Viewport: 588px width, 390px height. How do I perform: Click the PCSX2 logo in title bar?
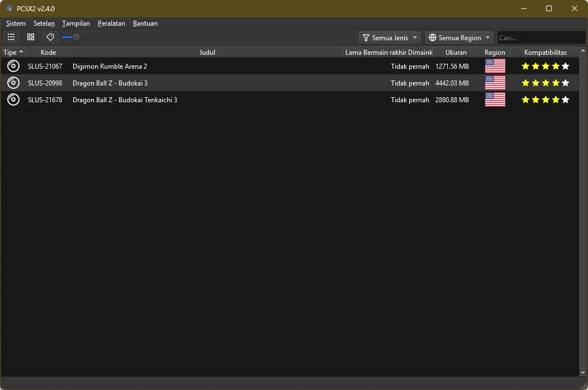9,8
